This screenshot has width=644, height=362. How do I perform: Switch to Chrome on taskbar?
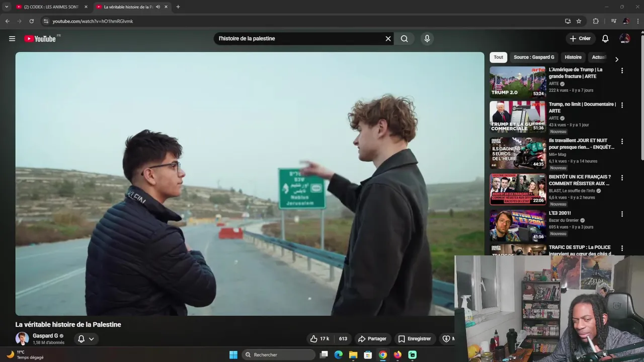(383, 355)
